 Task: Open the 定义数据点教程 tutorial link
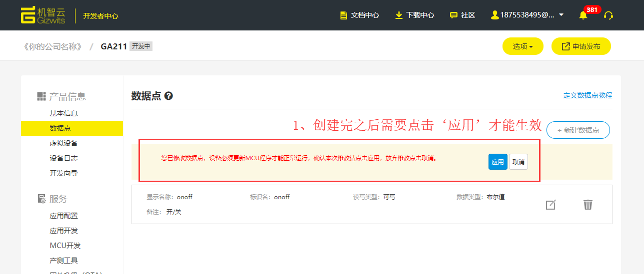[587, 95]
